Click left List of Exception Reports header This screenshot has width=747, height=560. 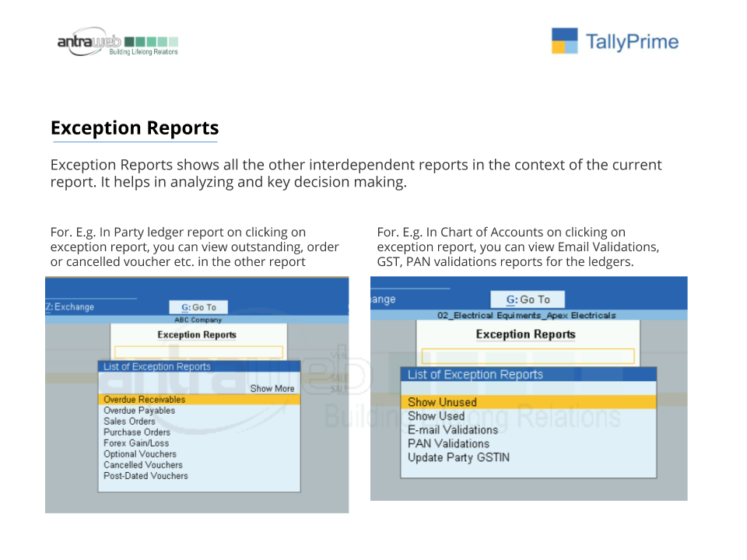[x=199, y=366]
